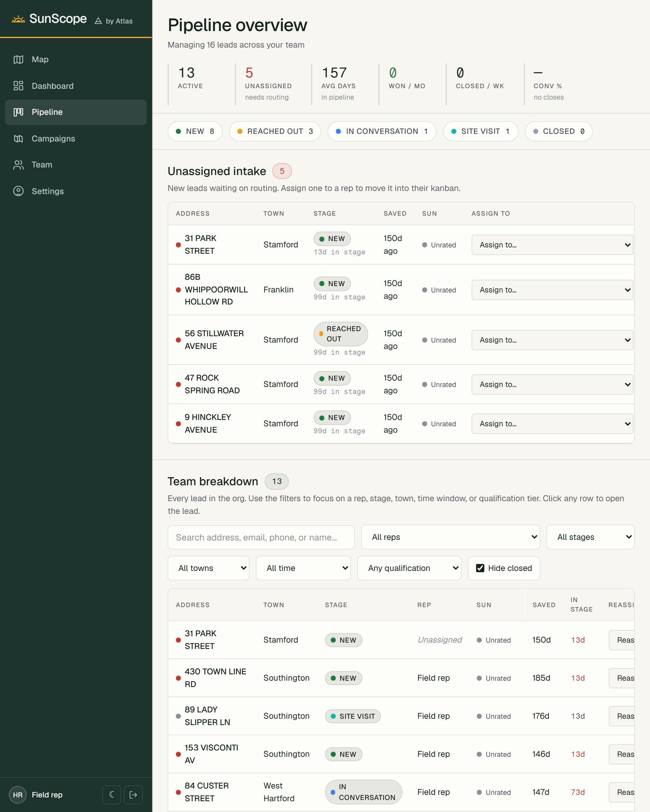Screen dimensions: 650x812
Task: Open Campaigns from the sidebar
Action: (76, 139)
